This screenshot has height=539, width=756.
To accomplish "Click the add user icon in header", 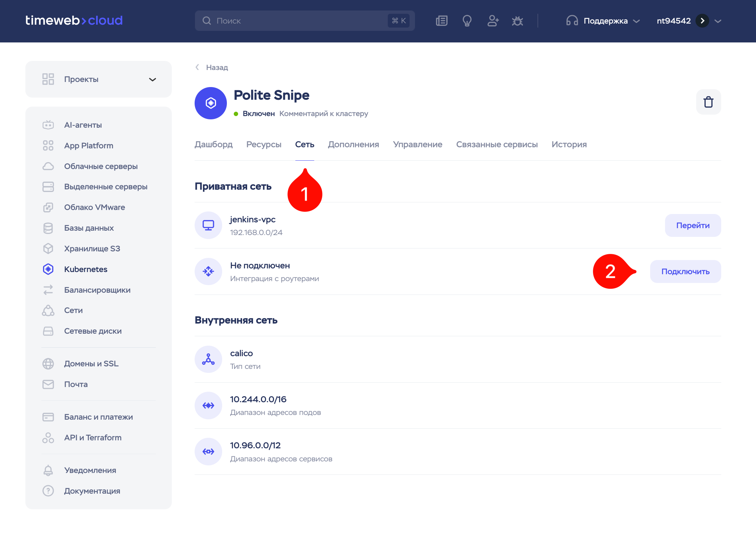I will coord(493,21).
